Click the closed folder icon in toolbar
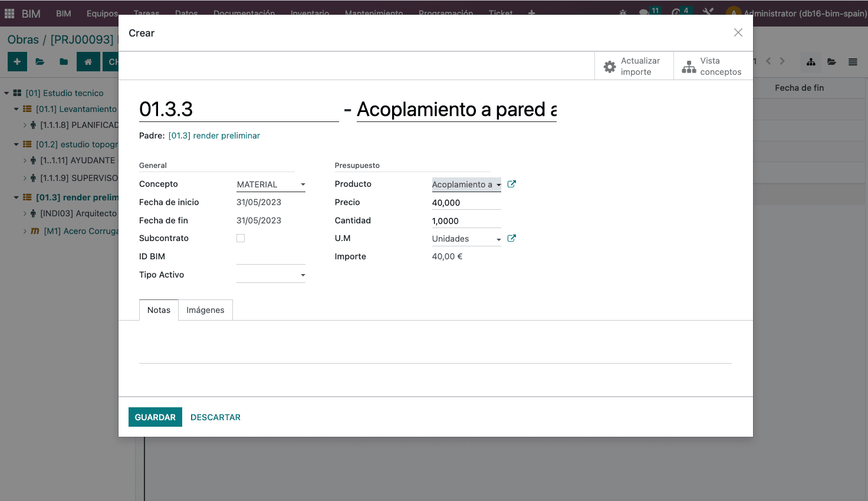This screenshot has height=501, width=868. tap(64, 62)
